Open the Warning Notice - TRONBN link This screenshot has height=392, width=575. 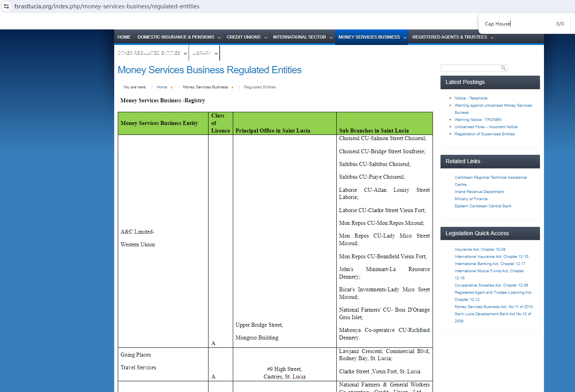478,120
